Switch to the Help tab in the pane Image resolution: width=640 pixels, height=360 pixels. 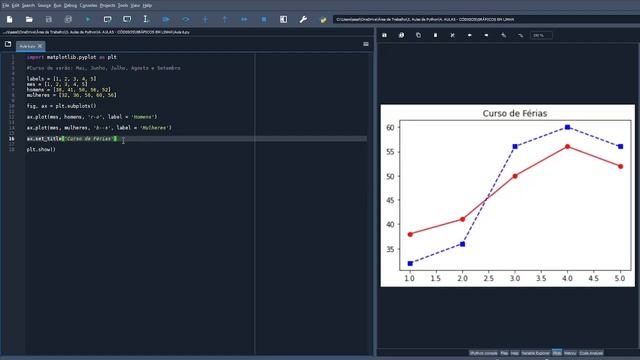click(x=515, y=353)
